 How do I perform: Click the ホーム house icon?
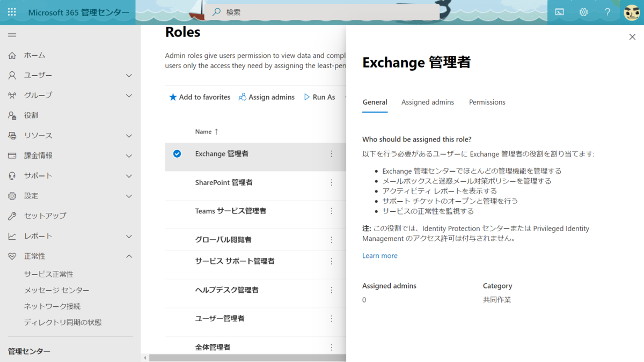point(12,55)
